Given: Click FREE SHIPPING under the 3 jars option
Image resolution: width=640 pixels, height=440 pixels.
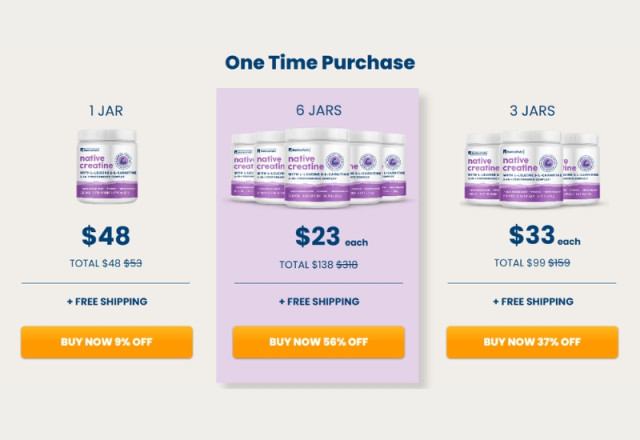Looking at the screenshot, I should pyautogui.click(x=531, y=301).
